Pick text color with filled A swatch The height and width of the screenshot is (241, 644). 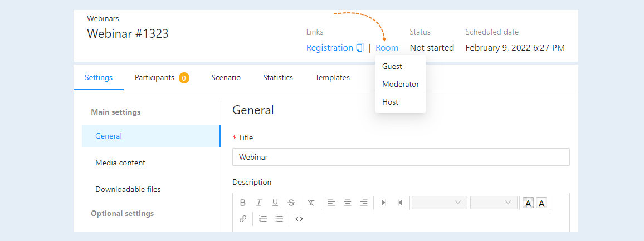[x=529, y=203]
